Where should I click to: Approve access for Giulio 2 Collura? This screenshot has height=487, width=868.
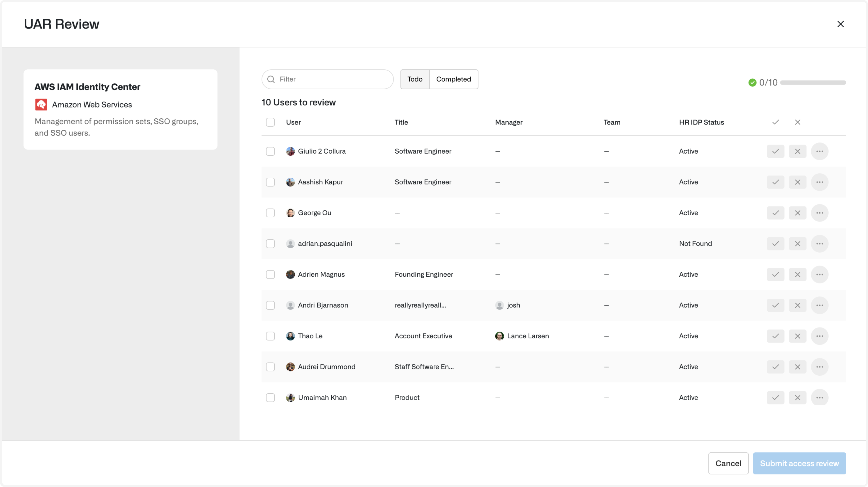click(775, 151)
